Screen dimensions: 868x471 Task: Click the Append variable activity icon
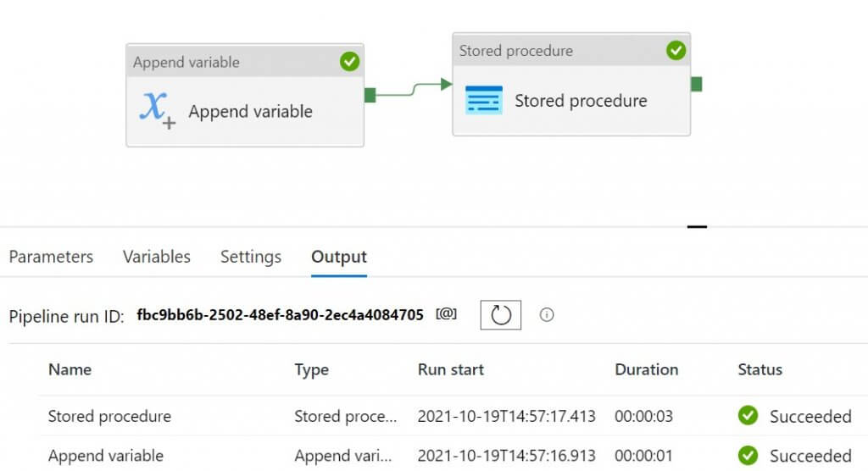[x=158, y=110]
